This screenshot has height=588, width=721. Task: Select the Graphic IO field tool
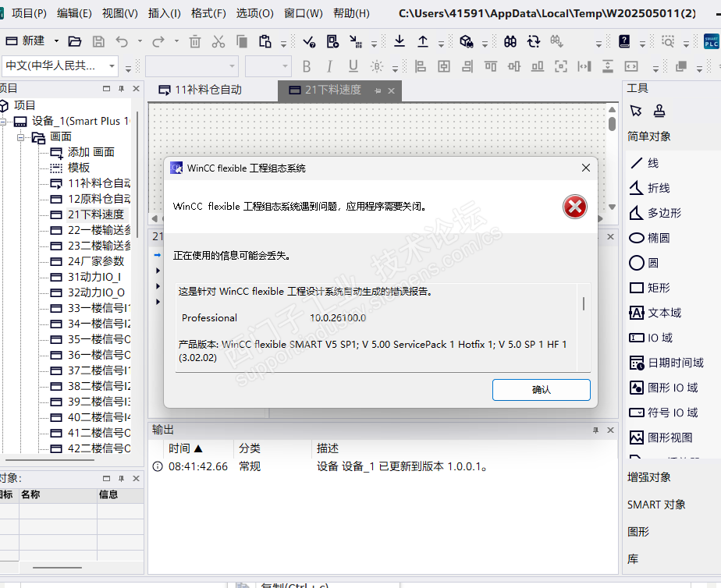tap(663, 388)
